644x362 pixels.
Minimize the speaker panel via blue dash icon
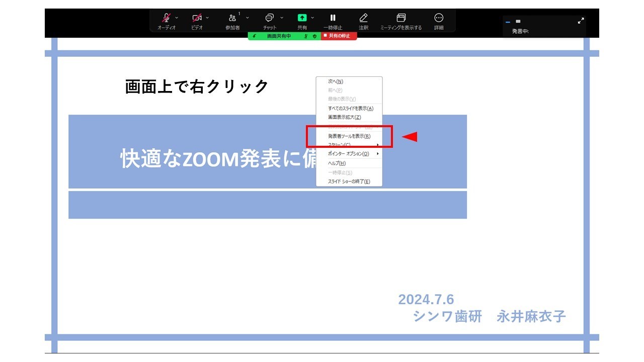[508, 22]
